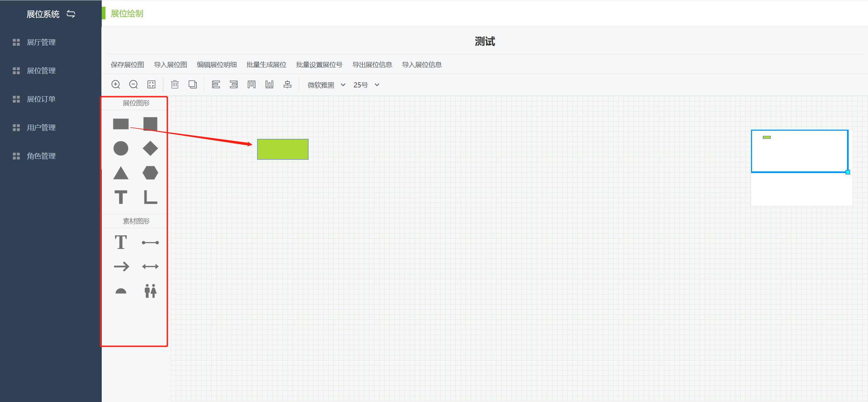The height and width of the screenshot is (402, 868).
Task: Open the 微软雅黑 font dropdown
Action: tap(326, 85)
